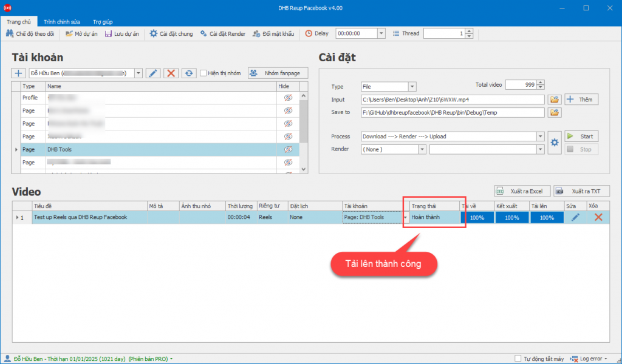The width and height of the screenshot is (622, 364).
Task: Click Tải lên 100% progress bar
Action: click(547, 217)
